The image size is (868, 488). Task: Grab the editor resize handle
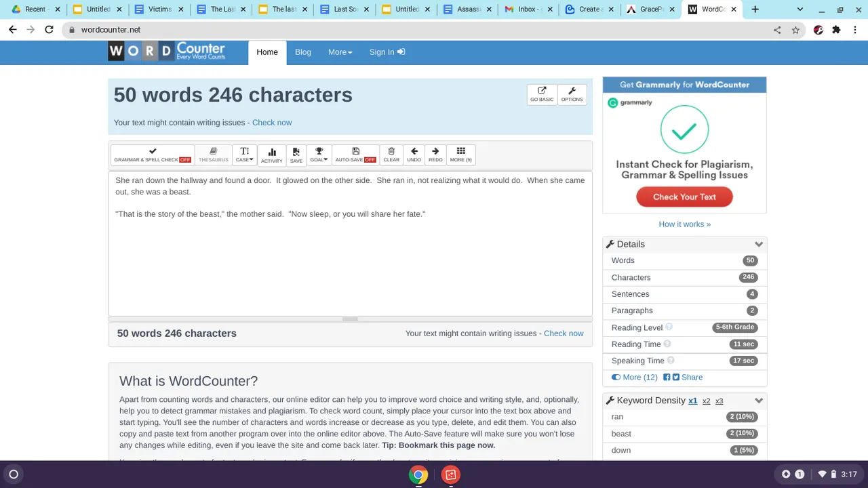point(350,319)
